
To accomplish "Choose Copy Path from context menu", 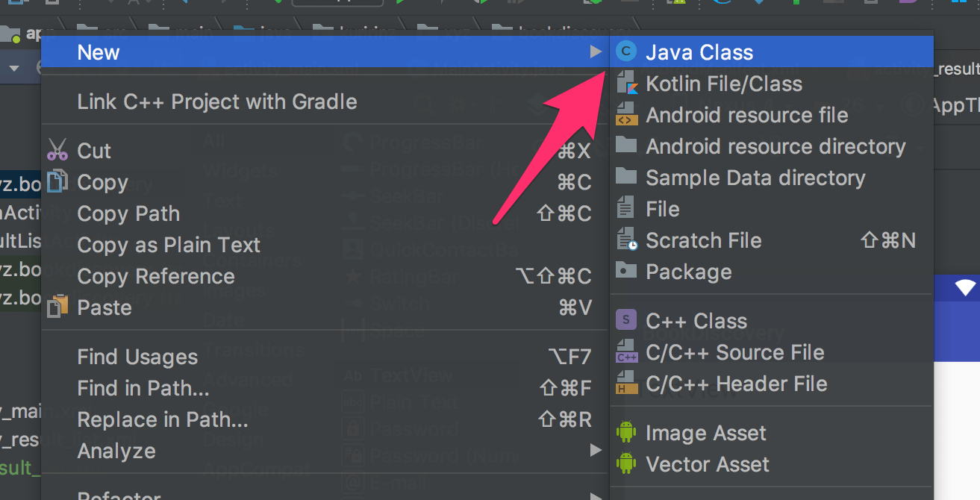I will 128,213.
